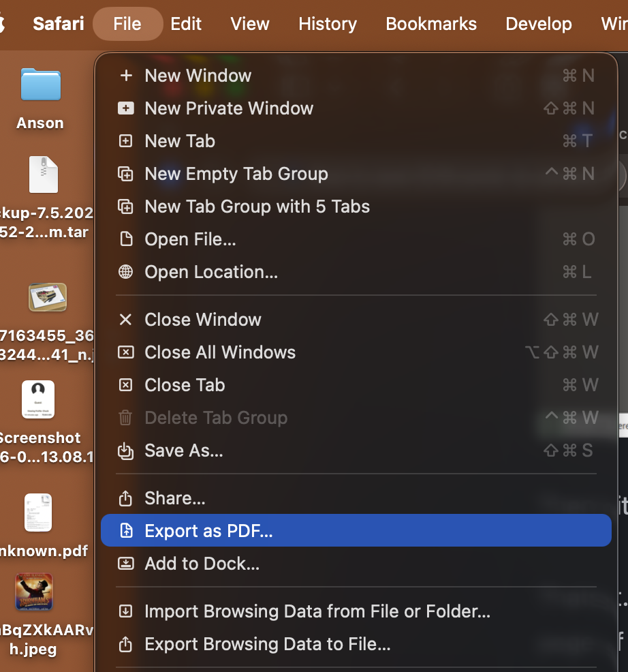Click the Export as PDF document icon
628x672 pixels.
(x=126, y=530)
